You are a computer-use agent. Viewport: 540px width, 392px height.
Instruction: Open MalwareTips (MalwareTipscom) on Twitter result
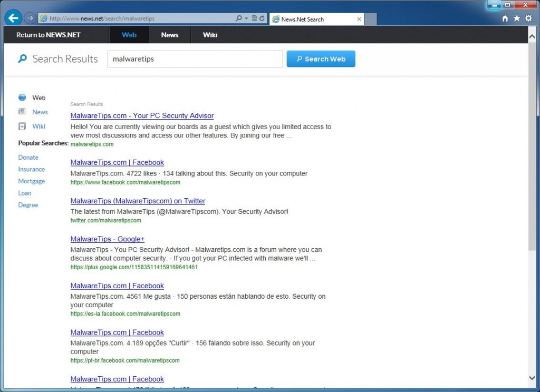click(x=138, y=201)
